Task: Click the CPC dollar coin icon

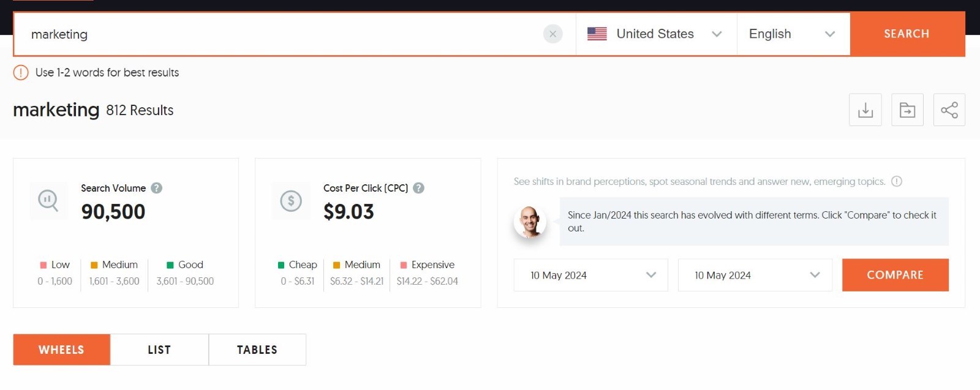Action: [x=291, y=201]
